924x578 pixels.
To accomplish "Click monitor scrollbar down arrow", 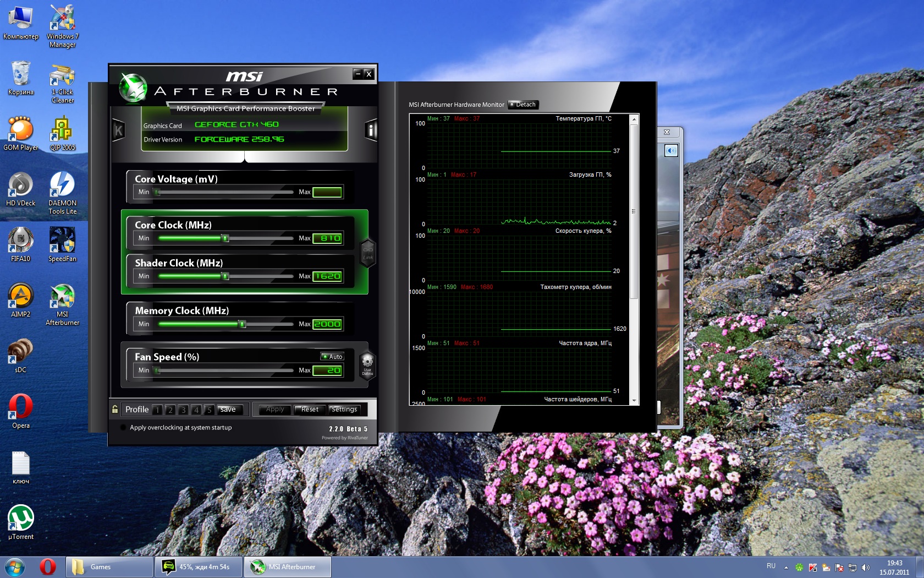I will tap(634, 401).
